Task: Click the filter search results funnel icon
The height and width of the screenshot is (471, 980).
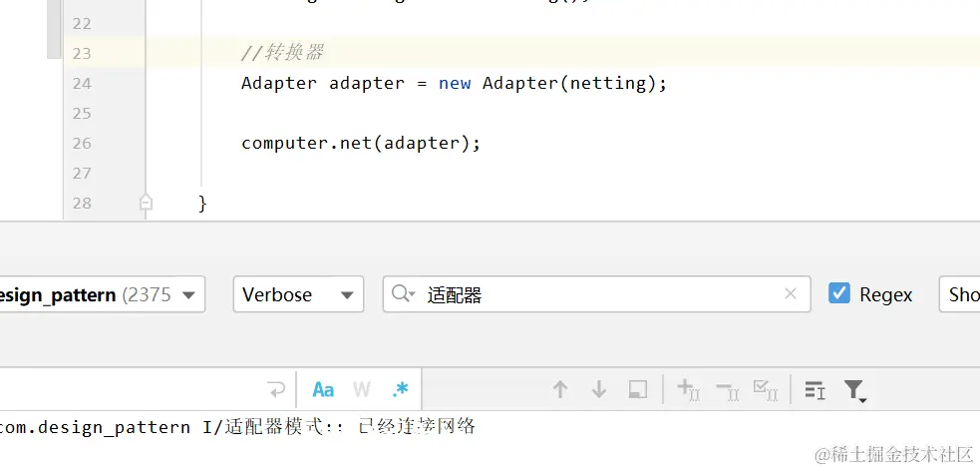Action: click(854, 390)
